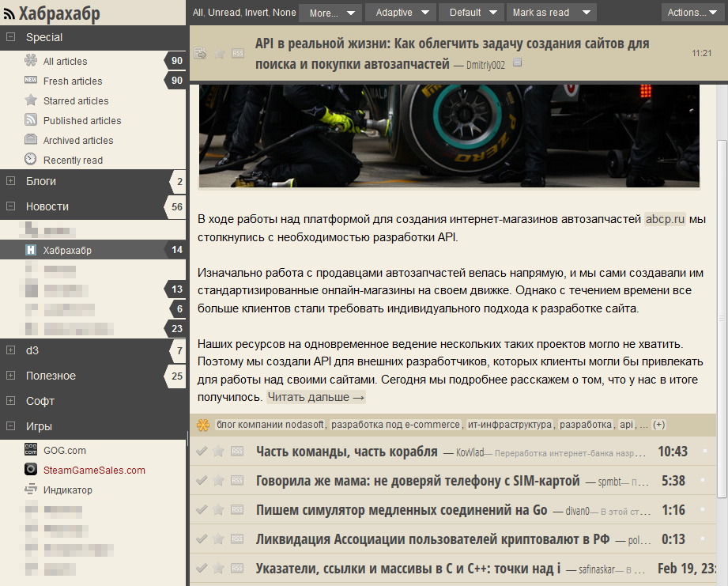Click the RSS feed icon beside Хабрахабр title
The width and height of the screenshot is (728, 586).
[x=9, y=15]
